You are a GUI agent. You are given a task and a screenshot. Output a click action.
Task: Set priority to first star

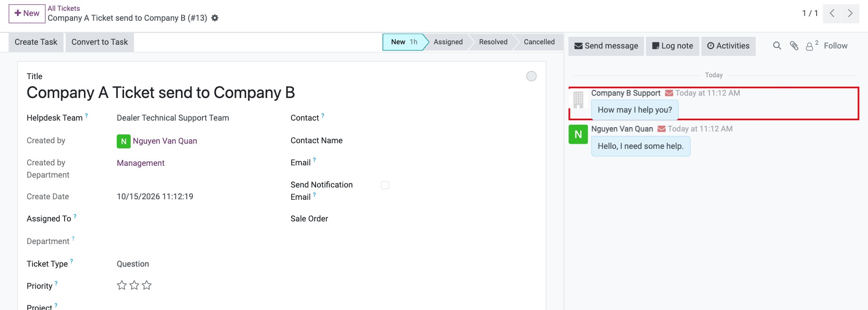coord(122,285)
